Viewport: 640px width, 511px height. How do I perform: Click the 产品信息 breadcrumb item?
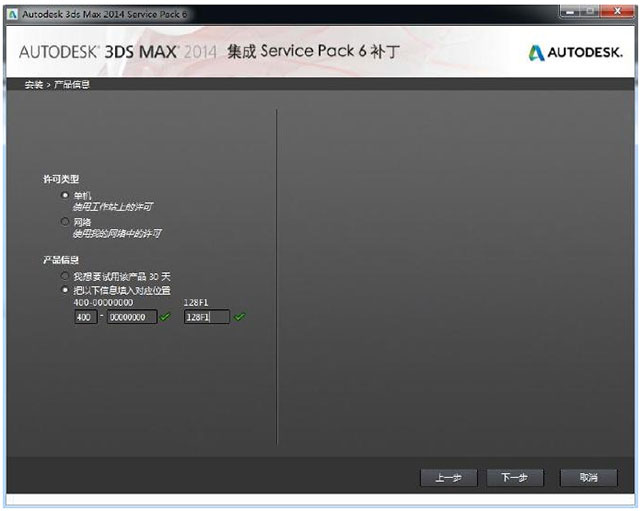70,85
